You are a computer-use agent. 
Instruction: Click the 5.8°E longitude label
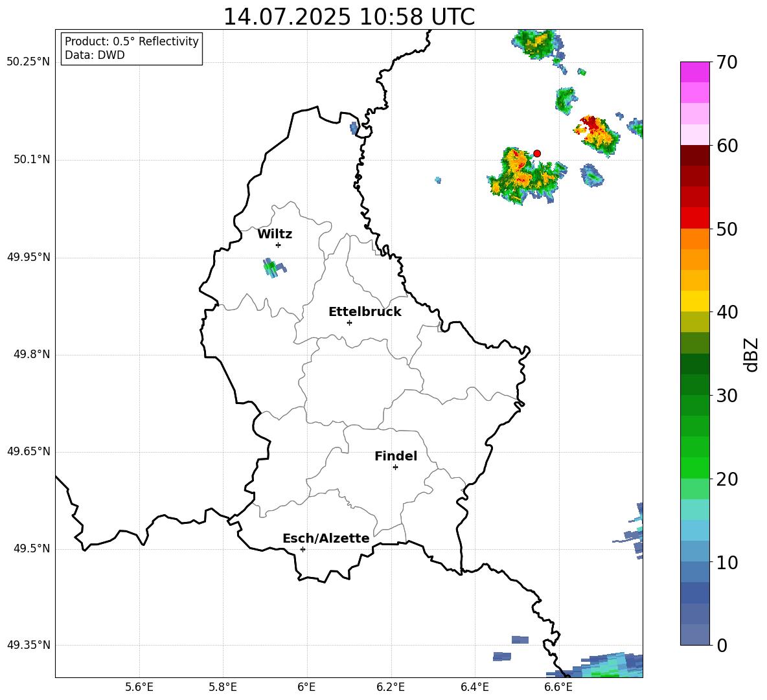223,687
